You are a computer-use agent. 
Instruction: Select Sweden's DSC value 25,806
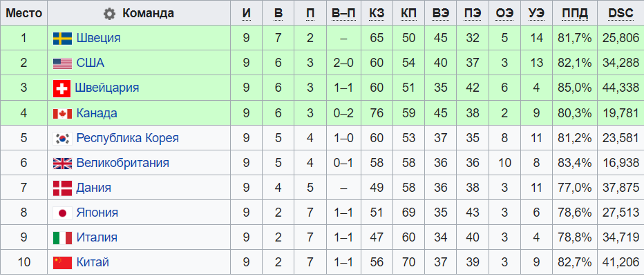point(621,39)
